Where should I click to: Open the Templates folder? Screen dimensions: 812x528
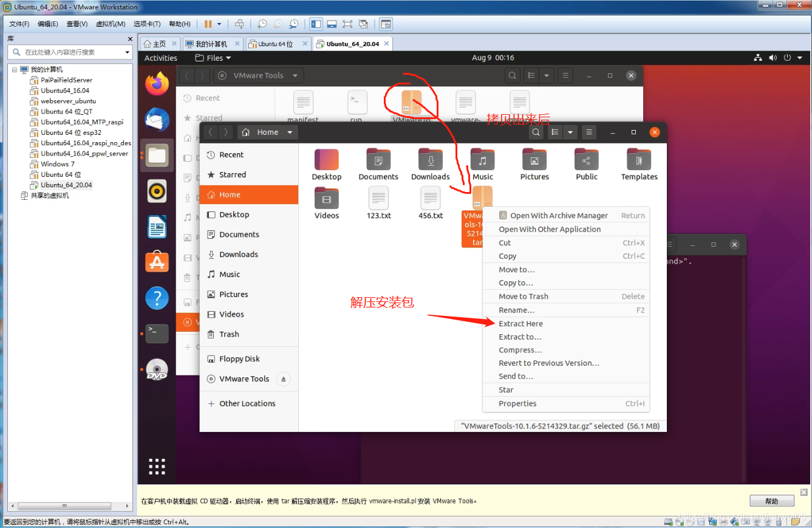[x=639, y=165]
